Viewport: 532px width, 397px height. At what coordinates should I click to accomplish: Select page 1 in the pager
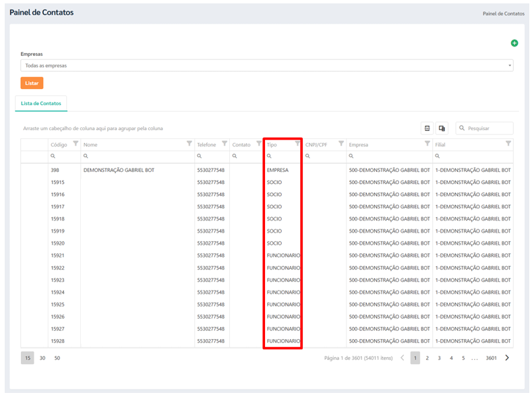coord(415,358)
